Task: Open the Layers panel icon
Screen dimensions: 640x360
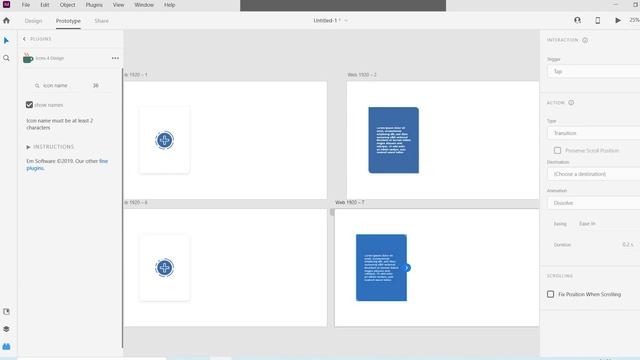Action: (6, 329)
